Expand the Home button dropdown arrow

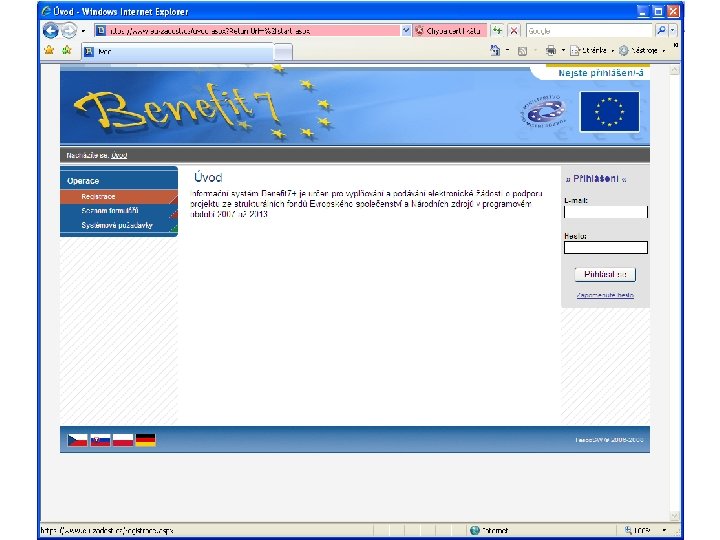507,50
